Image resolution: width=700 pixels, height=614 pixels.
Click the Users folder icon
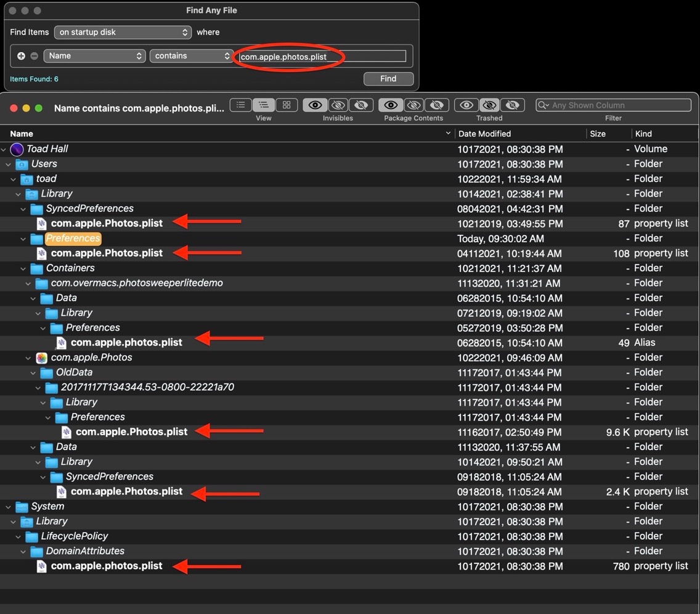click(x=22, y=165)
